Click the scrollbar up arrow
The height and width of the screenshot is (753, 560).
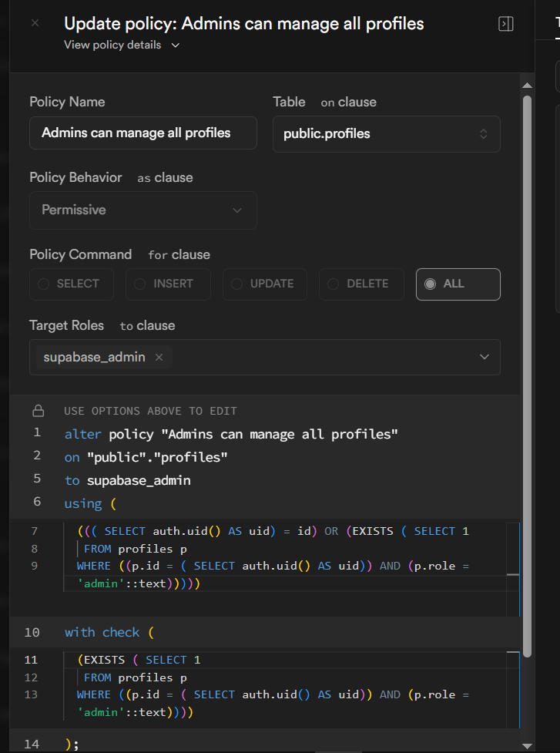click(x=527, y=86)
